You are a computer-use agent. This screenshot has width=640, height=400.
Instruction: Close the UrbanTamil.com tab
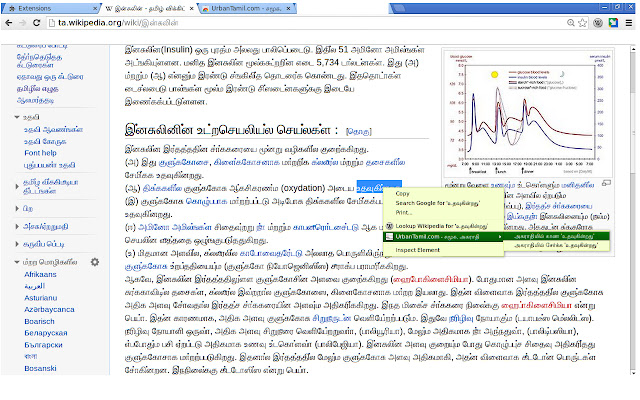click(289, 8)
